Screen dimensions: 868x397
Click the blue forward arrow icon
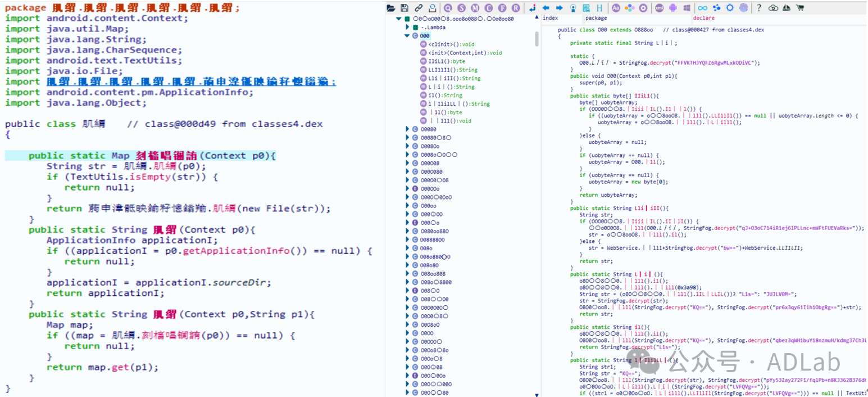point(559,8)
